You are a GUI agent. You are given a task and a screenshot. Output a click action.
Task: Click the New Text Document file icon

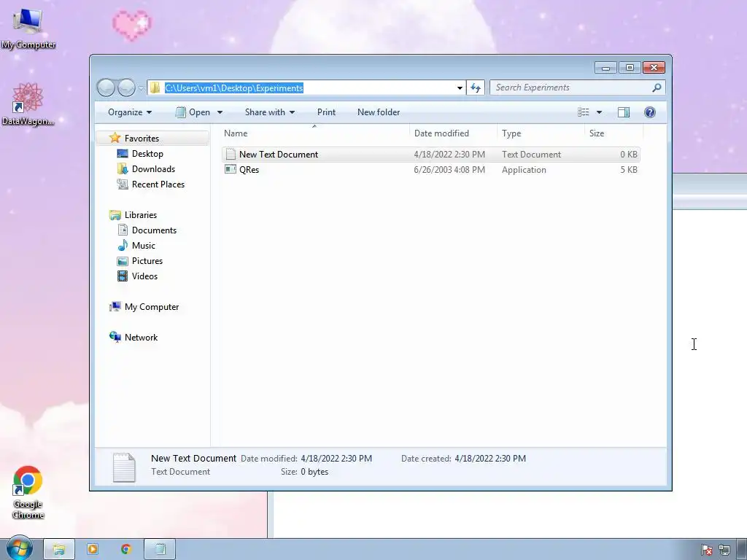point(231,154)
